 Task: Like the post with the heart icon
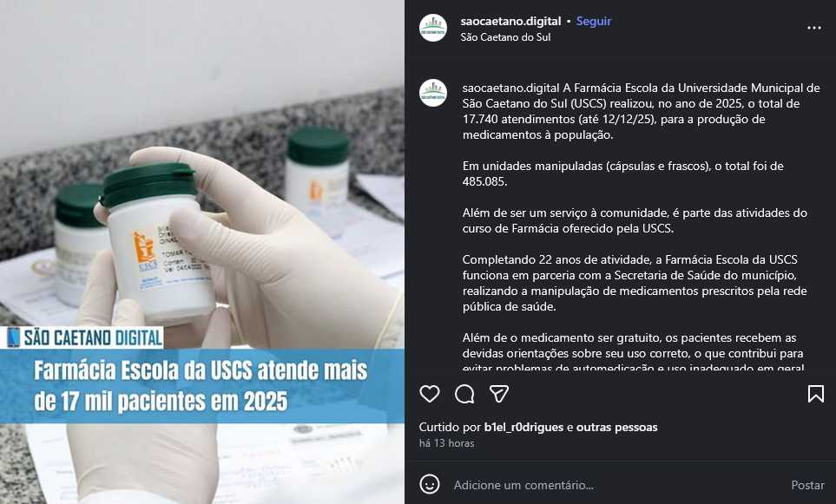(x=429, y=394)
